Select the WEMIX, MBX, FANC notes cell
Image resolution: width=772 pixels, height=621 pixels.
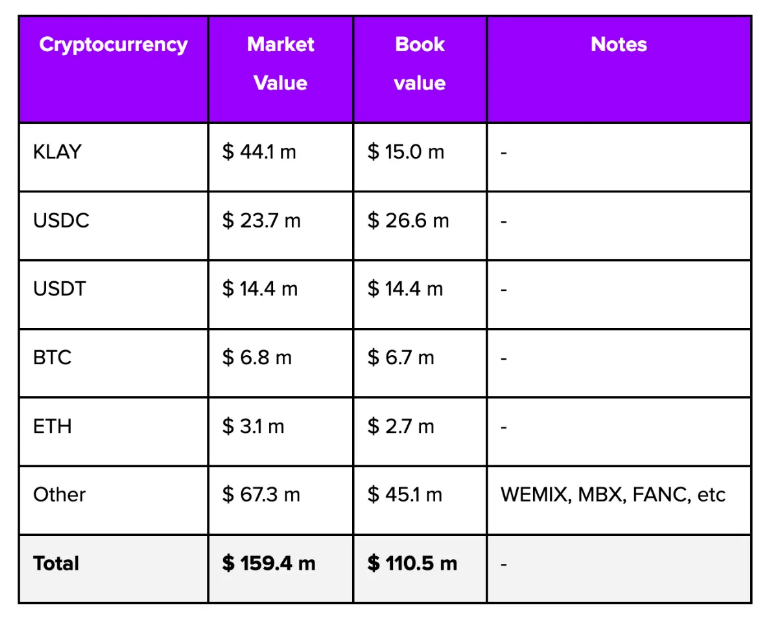(613, 494)
